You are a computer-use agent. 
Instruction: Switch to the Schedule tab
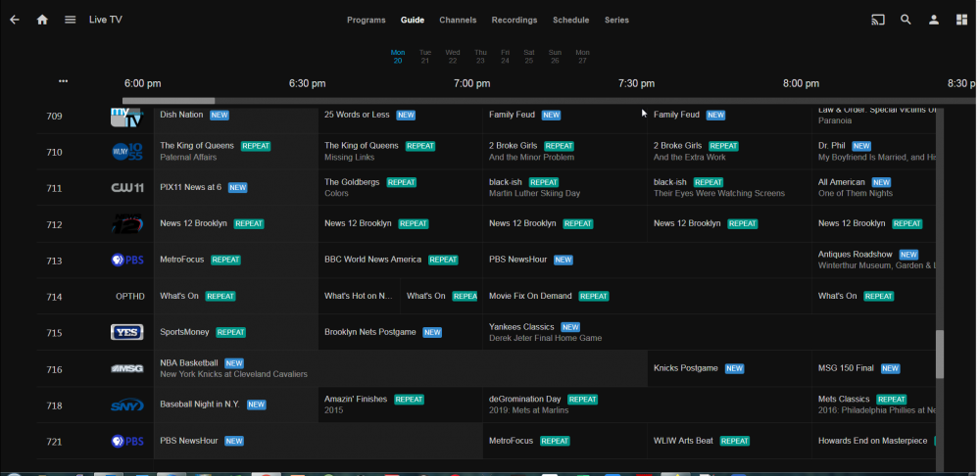pos(570,20)
